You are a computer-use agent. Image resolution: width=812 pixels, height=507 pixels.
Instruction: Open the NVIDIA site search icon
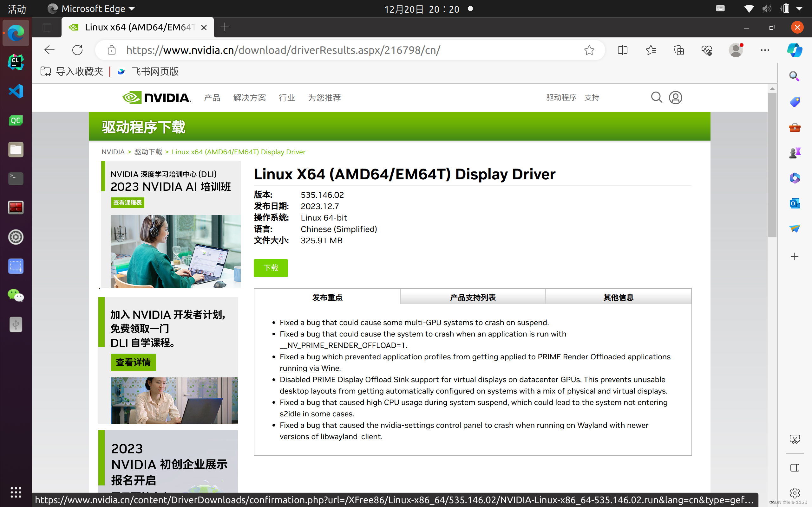click(656, 98)
